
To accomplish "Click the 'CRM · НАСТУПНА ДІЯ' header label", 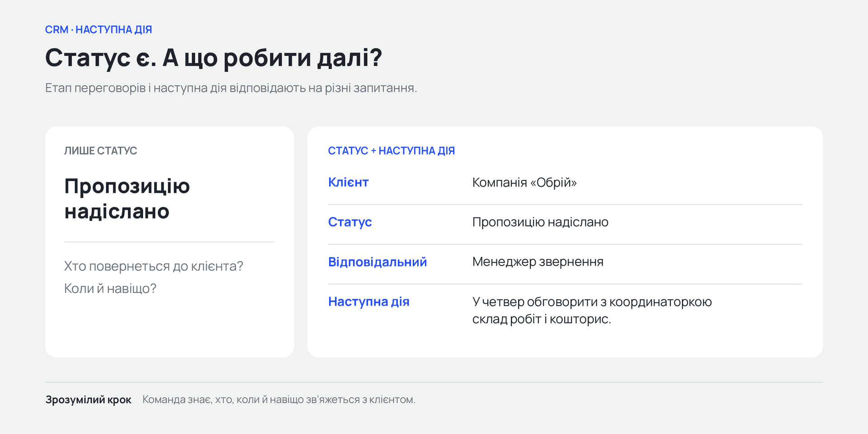I will (x=99, y=30).
